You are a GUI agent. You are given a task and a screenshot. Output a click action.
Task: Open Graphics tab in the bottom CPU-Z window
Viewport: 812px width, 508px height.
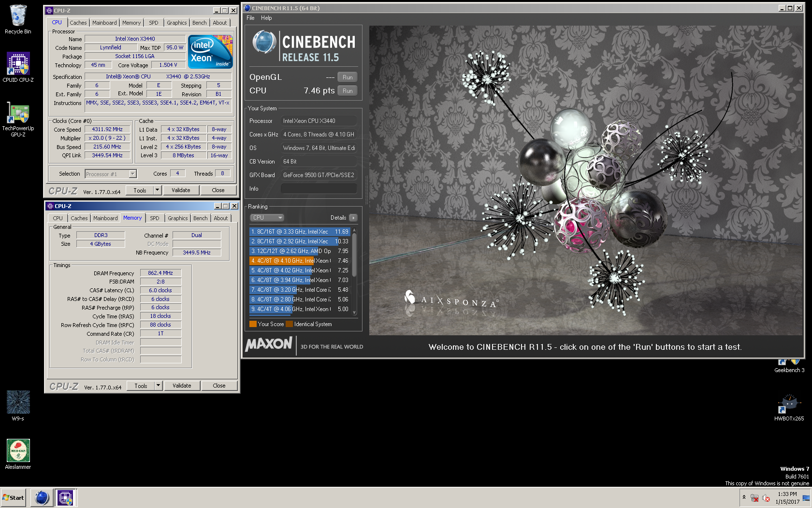point(178,218)
